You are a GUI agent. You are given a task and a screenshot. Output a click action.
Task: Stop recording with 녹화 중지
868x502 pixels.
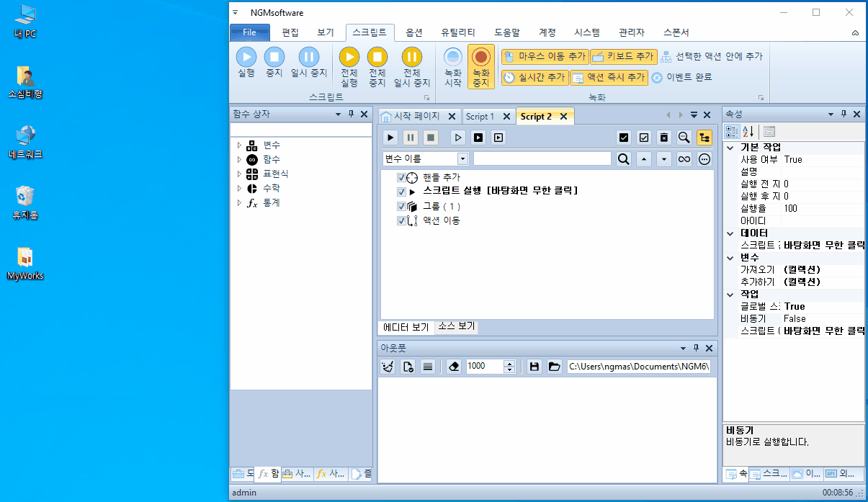[481, 67]
